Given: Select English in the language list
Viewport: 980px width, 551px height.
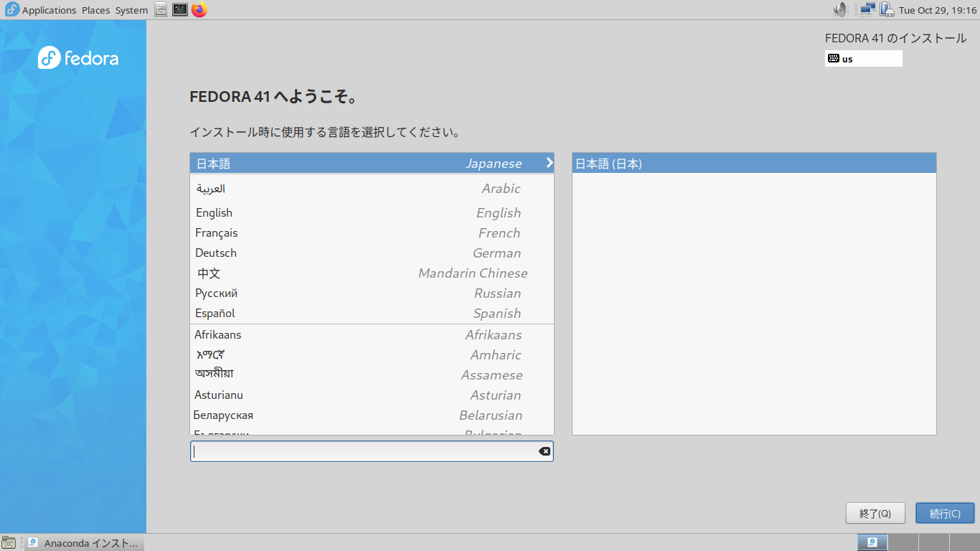Looking at the screenshot, I should point(372,213).
